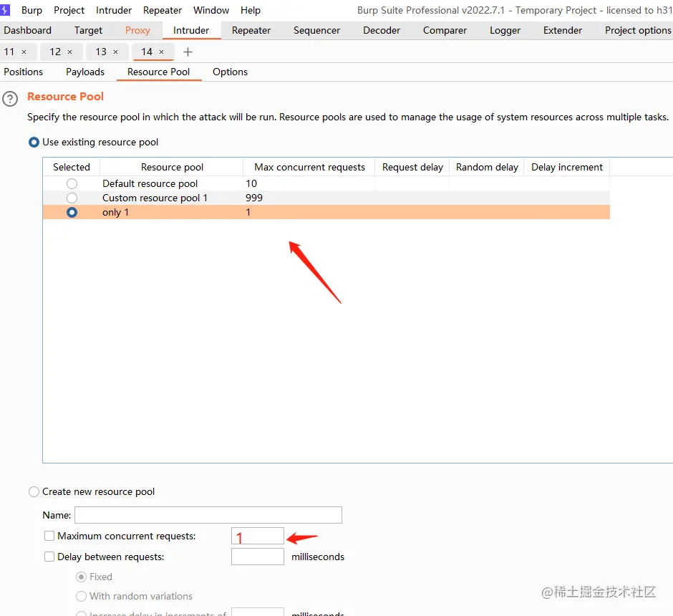Open the Positions sub-tab

point(23,72)
